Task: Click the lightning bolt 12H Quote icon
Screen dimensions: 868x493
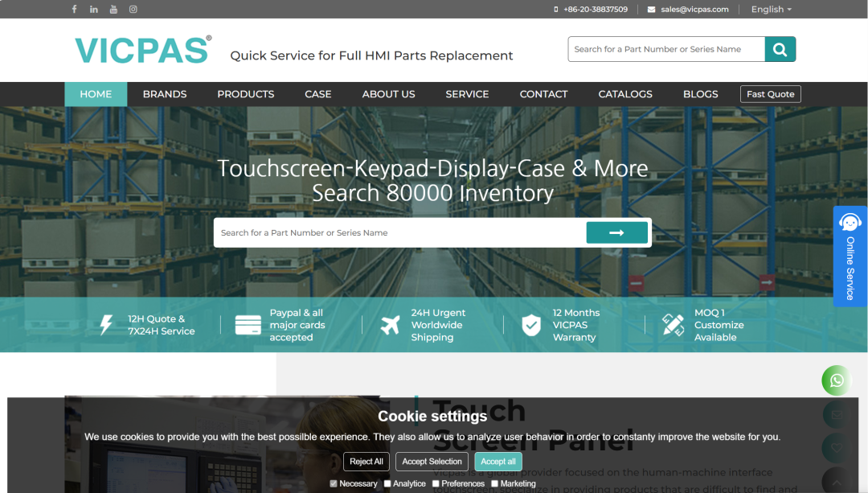Action: click(106, 325)
